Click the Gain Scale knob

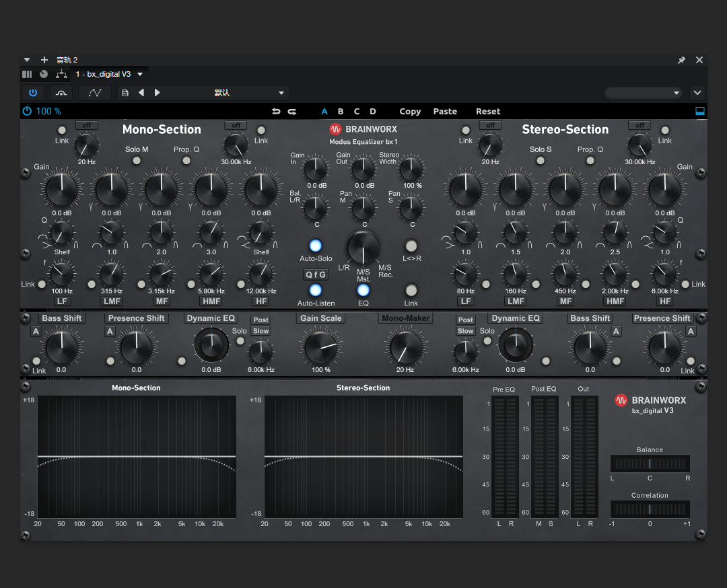click(321, 346)
